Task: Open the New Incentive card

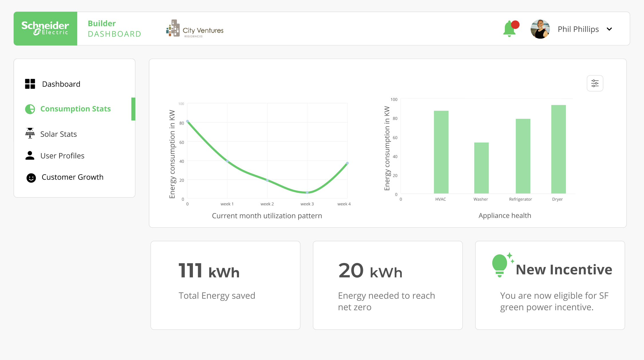Action: pyautogui.click(x=550, y=285)
